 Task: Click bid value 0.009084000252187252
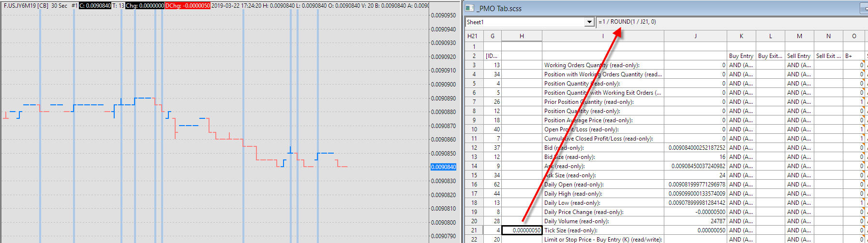point(695,148)
